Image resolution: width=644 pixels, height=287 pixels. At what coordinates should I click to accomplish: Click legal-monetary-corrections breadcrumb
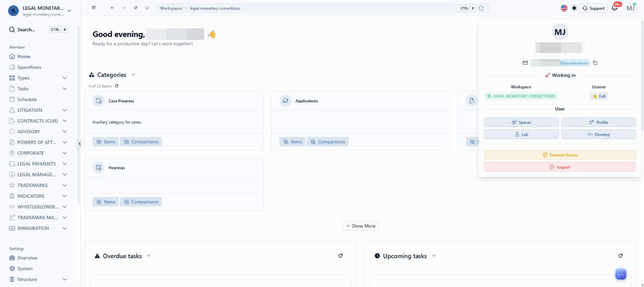tap(215, 8)
